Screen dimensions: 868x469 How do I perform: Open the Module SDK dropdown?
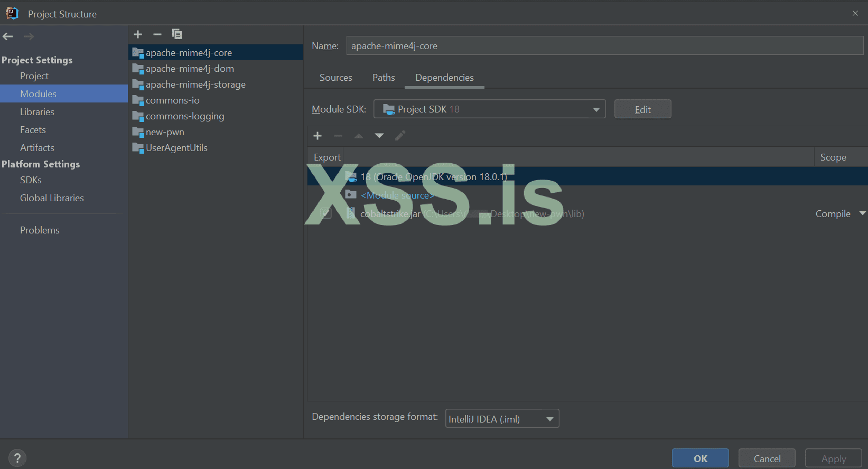[490, 109]
